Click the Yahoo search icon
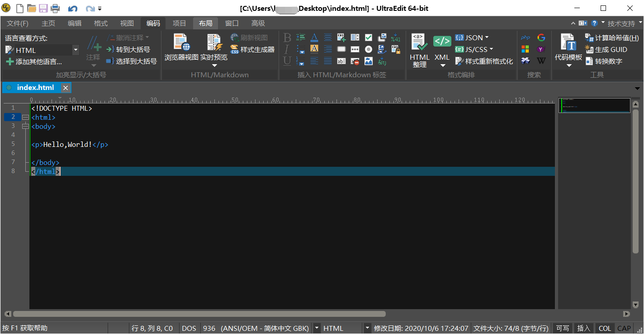644x334 pixels. click(x=541, y=49)
